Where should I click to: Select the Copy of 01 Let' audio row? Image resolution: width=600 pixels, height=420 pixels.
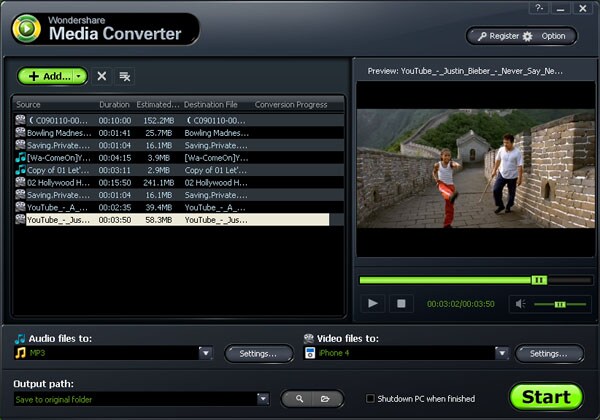tap(179, 170)
